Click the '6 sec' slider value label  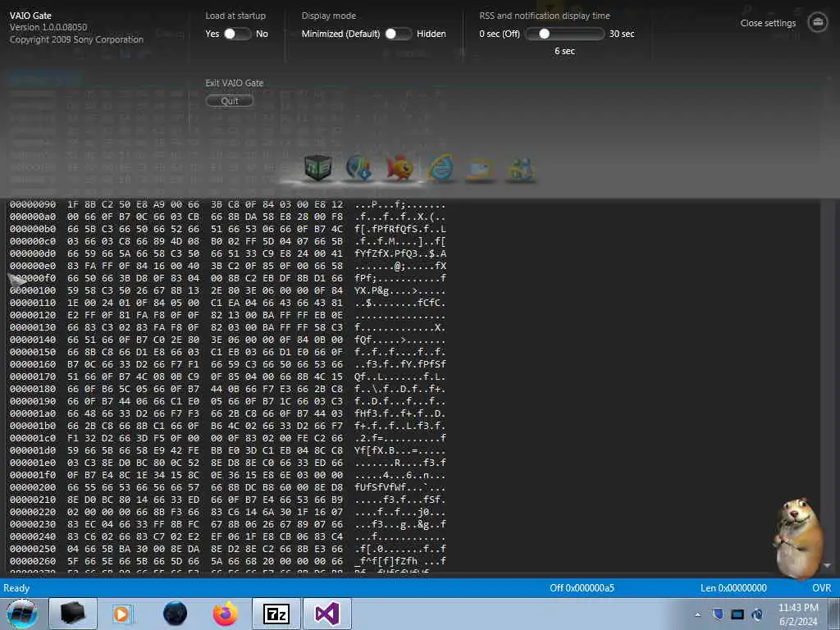click(564, 51)
